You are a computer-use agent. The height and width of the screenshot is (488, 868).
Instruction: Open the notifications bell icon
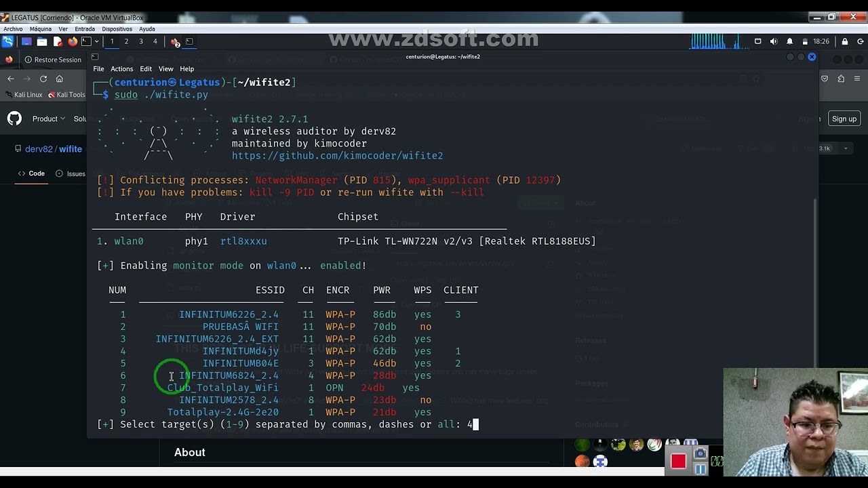point(789,41)
